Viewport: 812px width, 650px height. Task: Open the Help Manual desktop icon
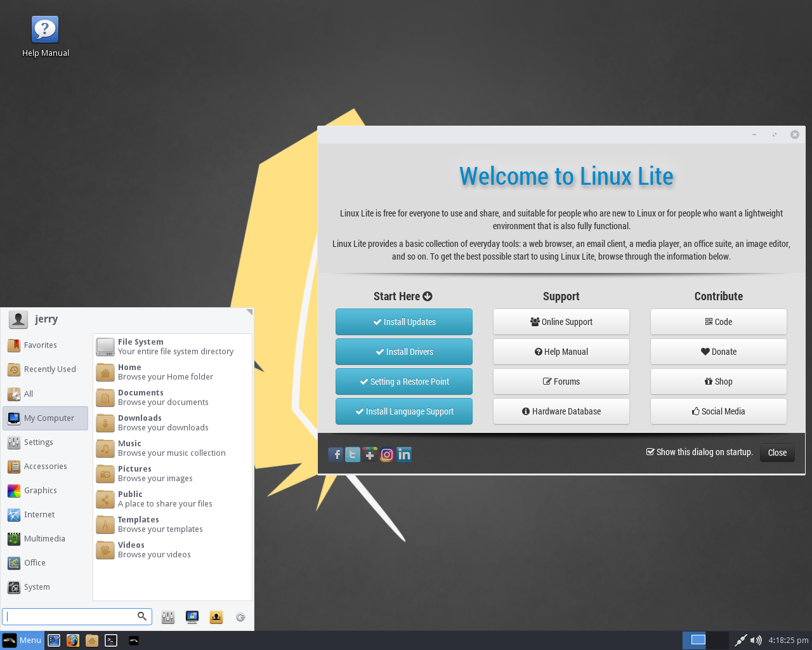click(45, 37)
